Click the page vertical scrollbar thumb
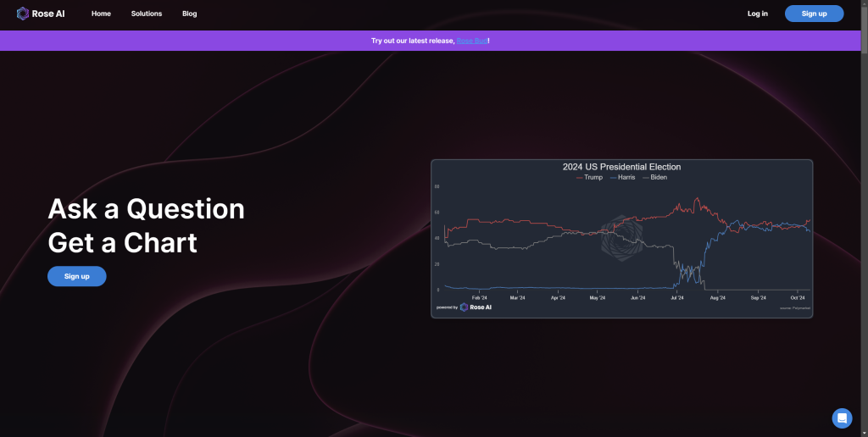 coord(864,31)
